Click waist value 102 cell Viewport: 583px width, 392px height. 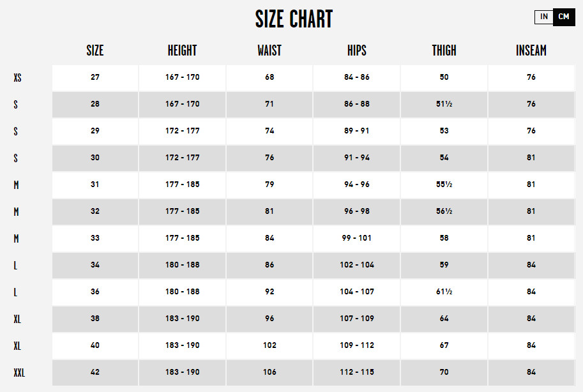[x=269, y=345]
